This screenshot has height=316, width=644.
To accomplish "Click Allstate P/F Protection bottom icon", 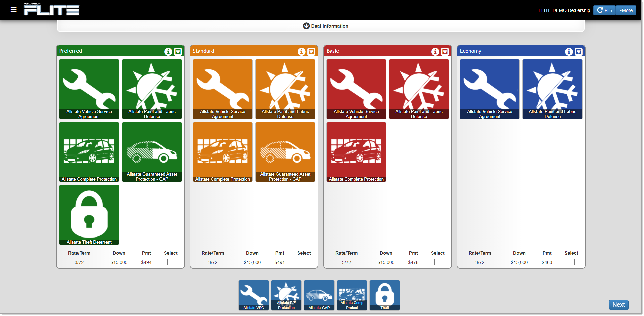I will [286, 295].
